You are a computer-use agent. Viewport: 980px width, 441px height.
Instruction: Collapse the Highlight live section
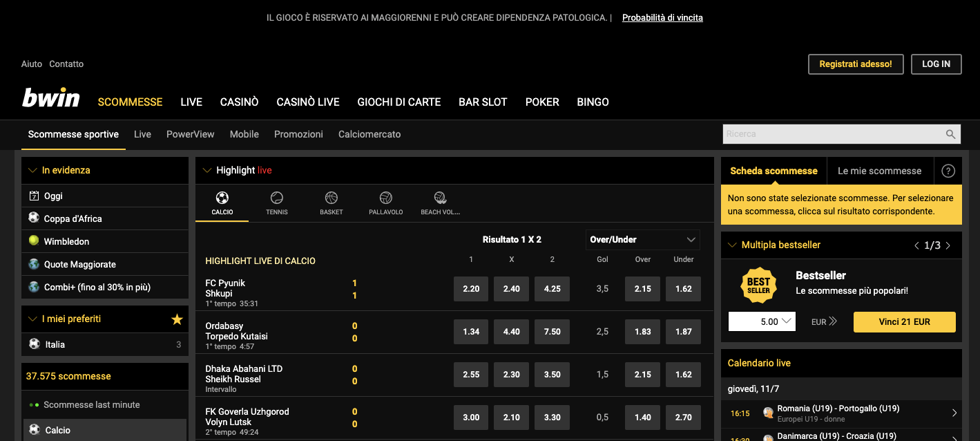[206, 170]
